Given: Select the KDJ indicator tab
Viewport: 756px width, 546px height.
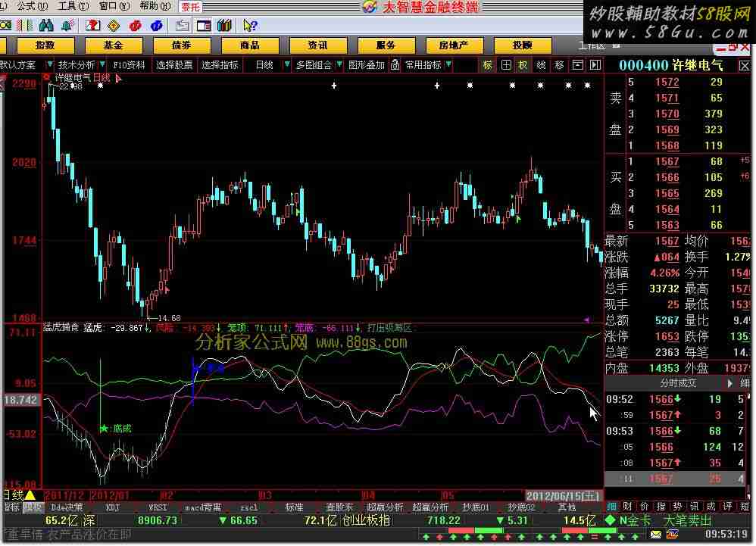Looking at the screenshot, I should [112, 507].
